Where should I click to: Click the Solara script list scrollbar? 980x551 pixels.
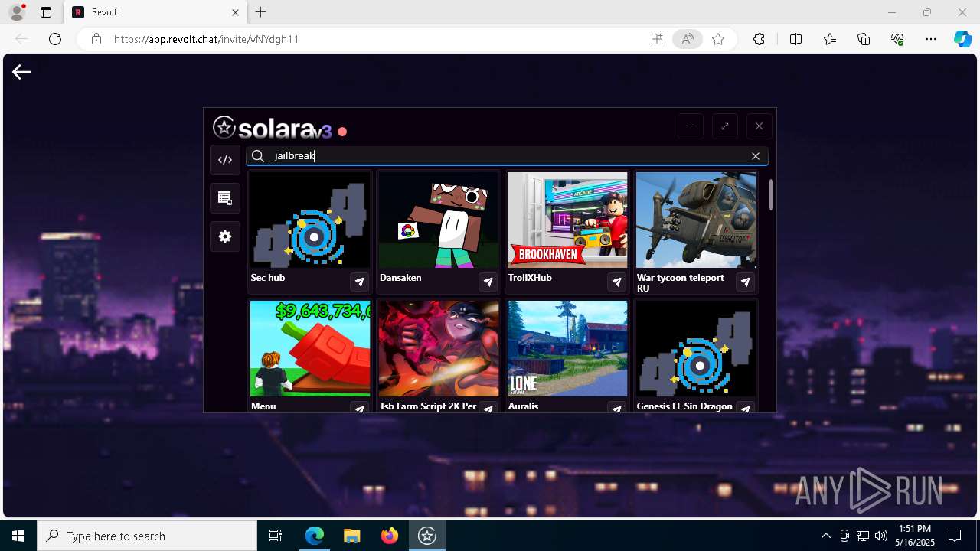pos(770,195)
